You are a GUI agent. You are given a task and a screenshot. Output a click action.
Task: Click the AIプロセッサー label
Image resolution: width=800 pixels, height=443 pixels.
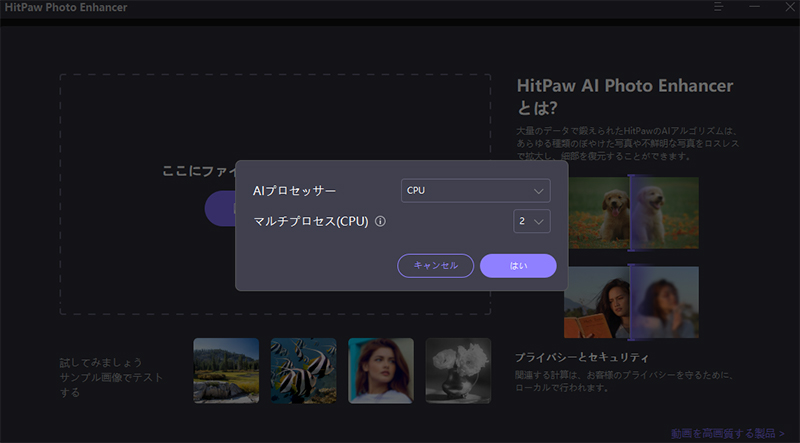294,191
